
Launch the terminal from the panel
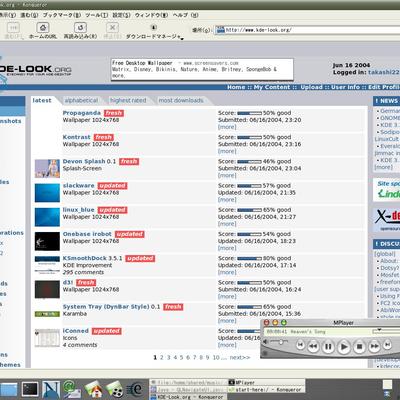pos(30,389)
